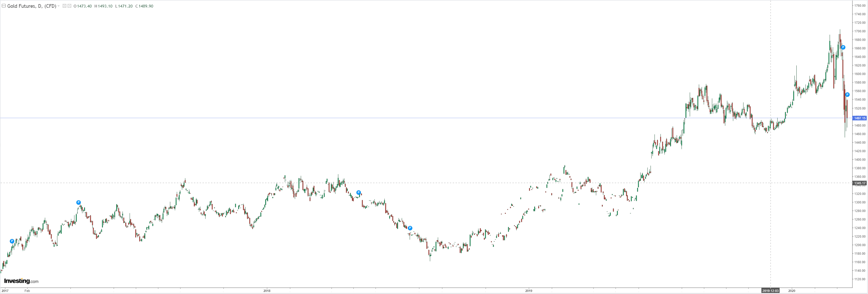Click the P marker near the 1550 level in 2020
This screenshot has height=294, width=868.
(847, 95)
